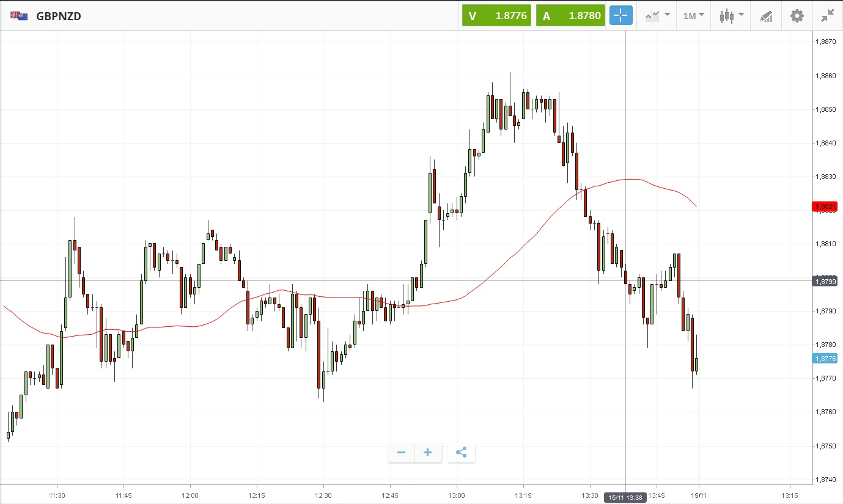Click the share chart icon
The height and width of the screenshot is (504, 843).
[462, 453]
